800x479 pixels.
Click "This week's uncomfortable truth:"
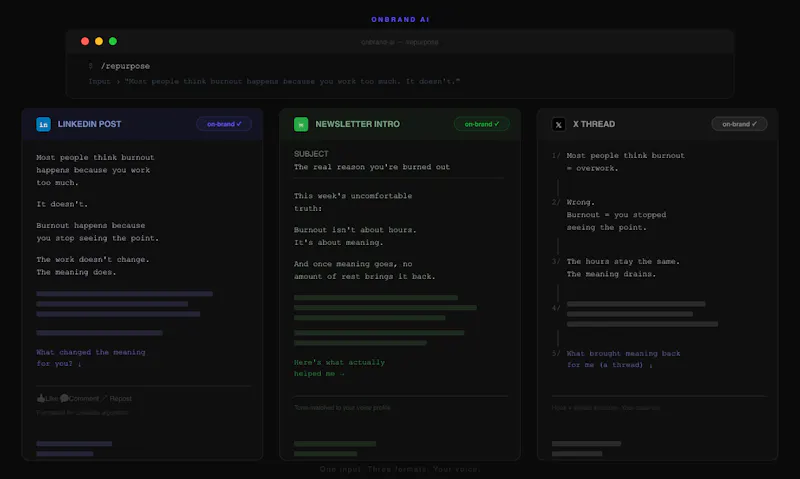[x=353, y=202]
